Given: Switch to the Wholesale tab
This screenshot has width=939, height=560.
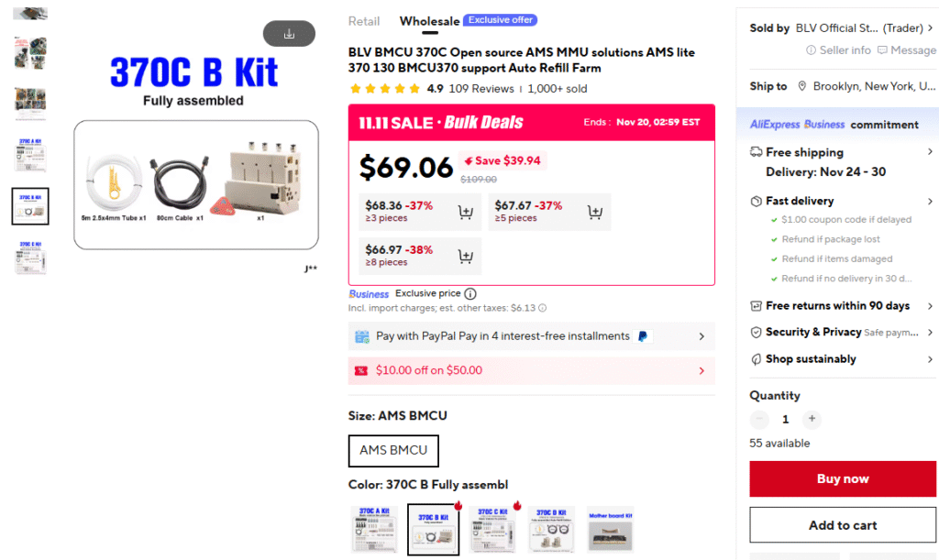Looking at the screenshot, I should coord(429,21).
